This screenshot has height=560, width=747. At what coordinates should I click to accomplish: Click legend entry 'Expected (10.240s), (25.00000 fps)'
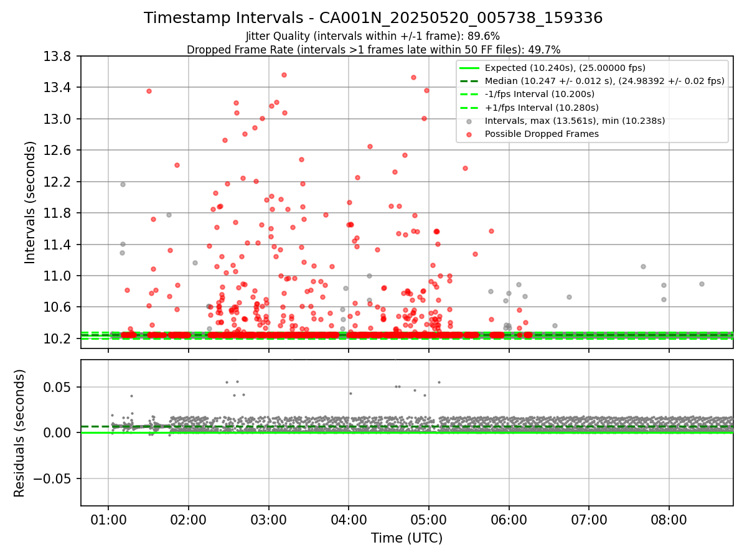click(565, 68)
